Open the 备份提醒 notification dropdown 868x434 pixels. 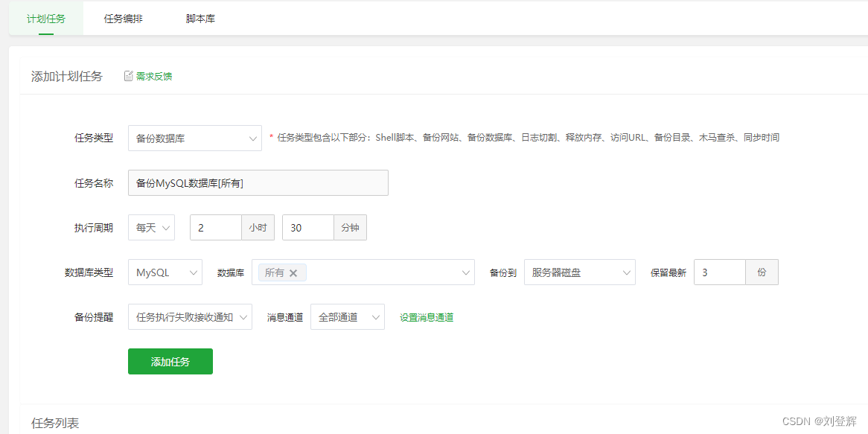190,317
